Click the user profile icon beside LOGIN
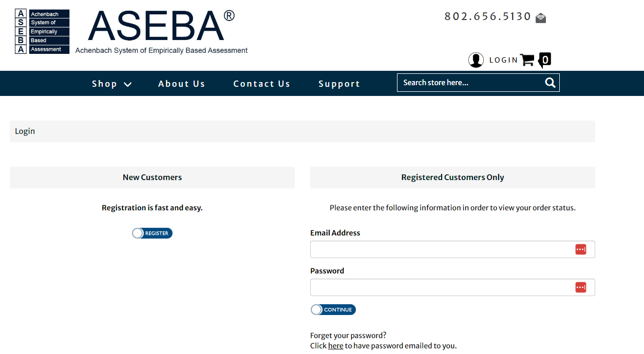This screenshot has height=354, width=644. pyautogui.click(x=476, y=60)
